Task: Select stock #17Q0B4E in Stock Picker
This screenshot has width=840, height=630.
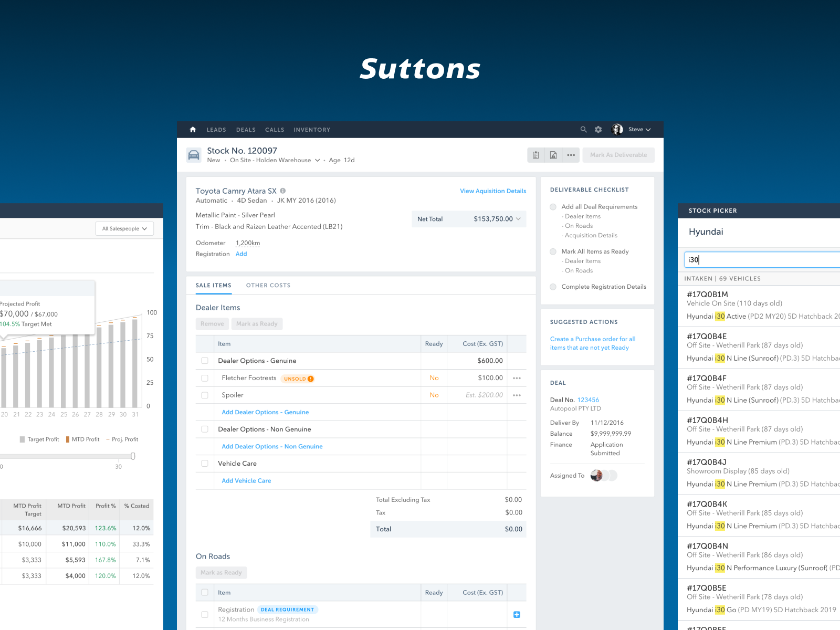Action: tap(759, 348)
